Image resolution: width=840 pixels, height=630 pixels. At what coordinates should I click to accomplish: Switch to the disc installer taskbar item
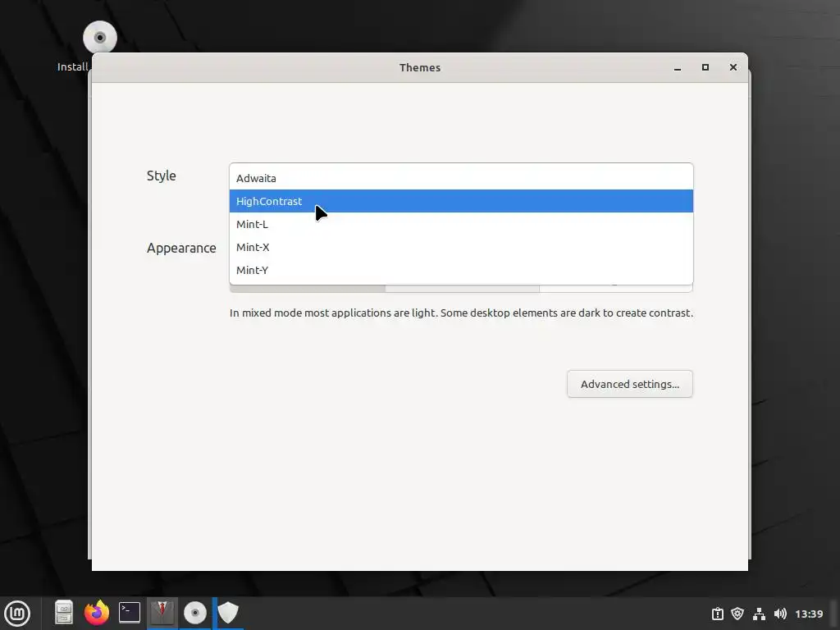click(195, 613)
